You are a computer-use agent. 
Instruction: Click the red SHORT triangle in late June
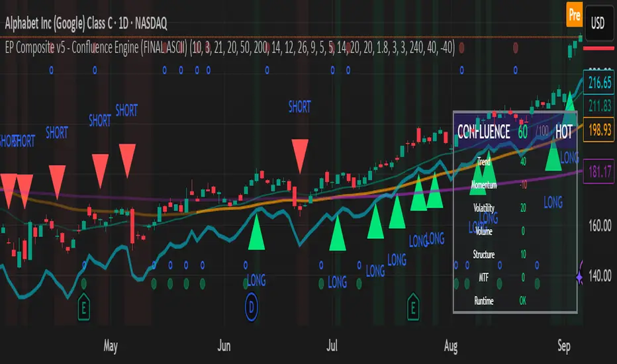pos(300,155)
